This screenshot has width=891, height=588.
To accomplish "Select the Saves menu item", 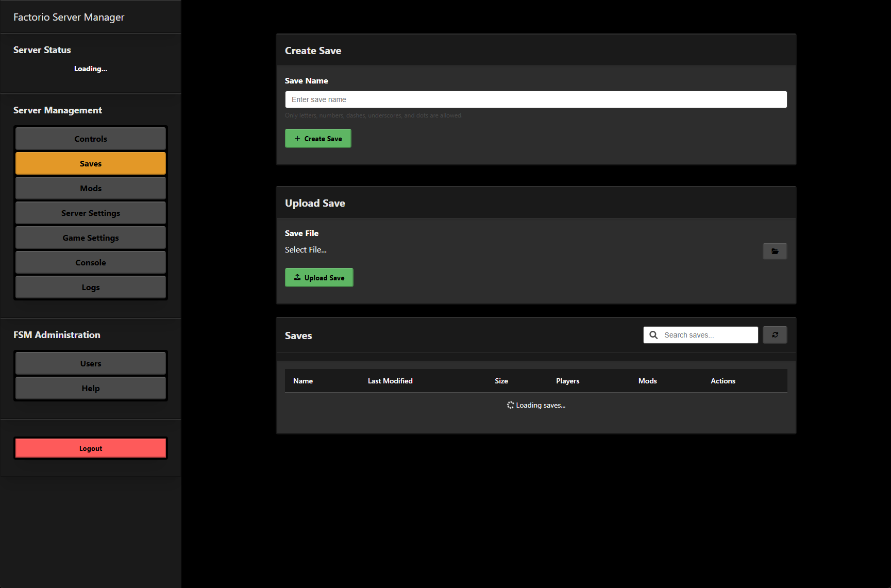I will click(x=91, y=163).
